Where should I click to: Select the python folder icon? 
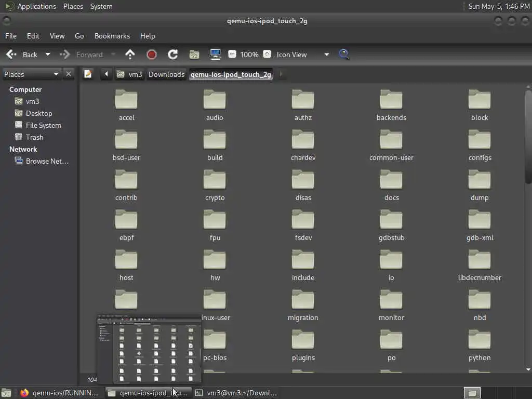click(480, 340)
